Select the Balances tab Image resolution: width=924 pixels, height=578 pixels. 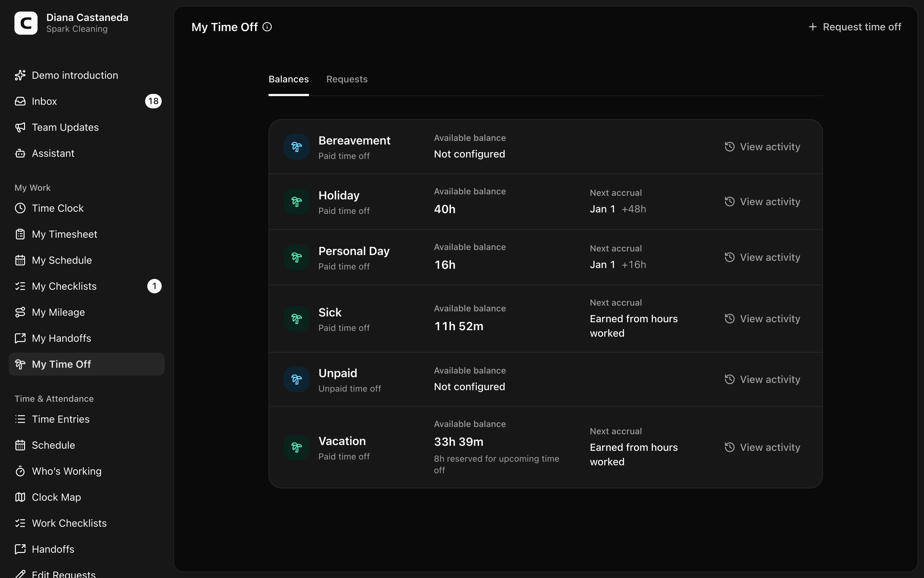[x=289, y=79]
